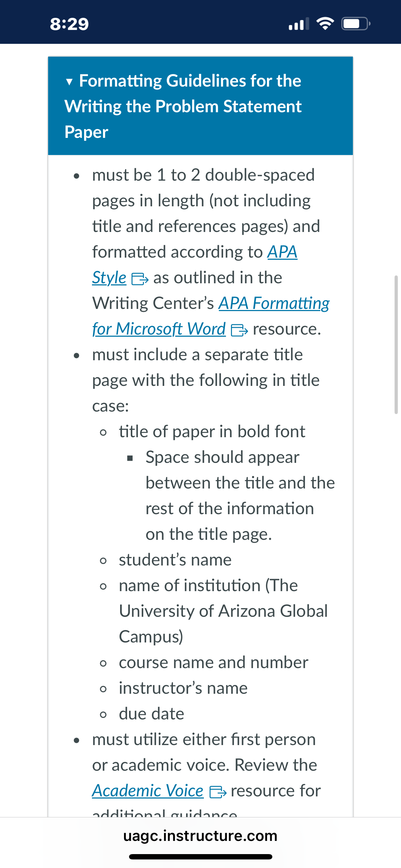Tap the Wi-Fi status icon
Screen dimensions: 401x868
tap(325, 24)
